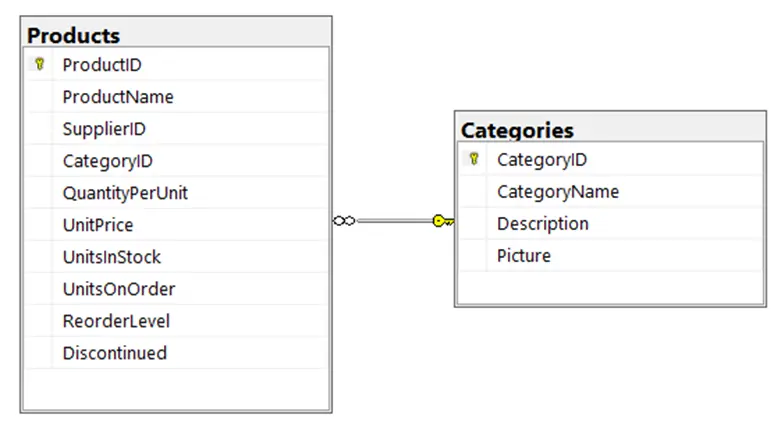Select the ReorderLevel column row
The width and height of the screenshot is (781, 422).
coord(177,320)
